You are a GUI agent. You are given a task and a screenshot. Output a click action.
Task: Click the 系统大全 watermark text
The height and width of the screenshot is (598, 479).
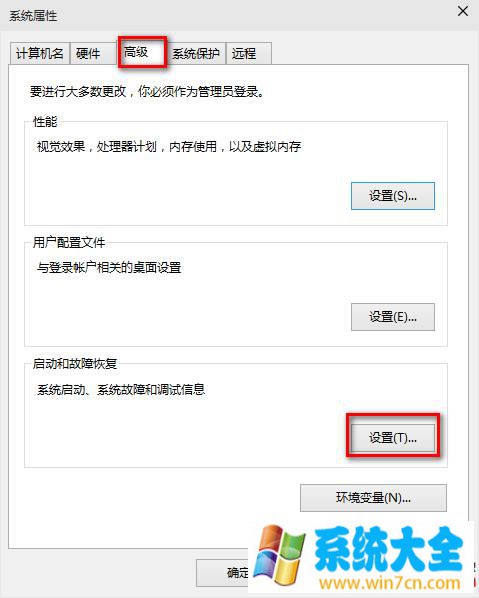point(389,549)
